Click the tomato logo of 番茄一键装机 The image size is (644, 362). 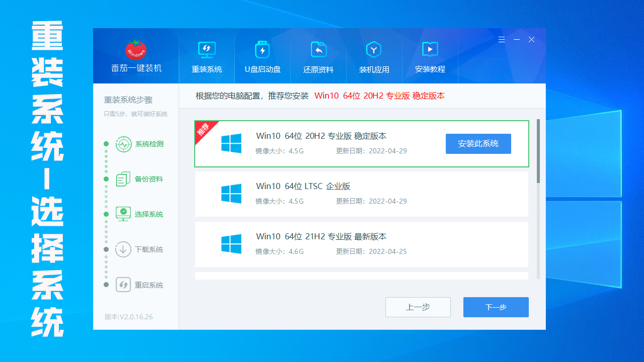point(136,49)
